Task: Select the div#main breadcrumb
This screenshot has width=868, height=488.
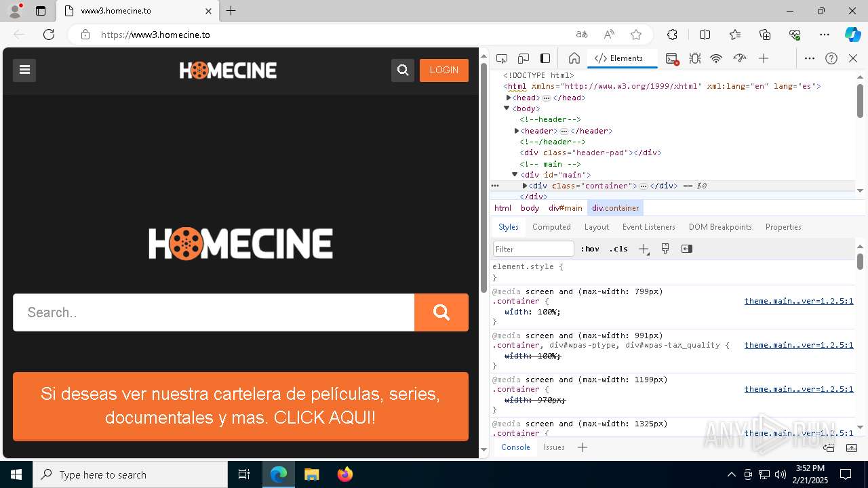Action: [x=566, y=208]
